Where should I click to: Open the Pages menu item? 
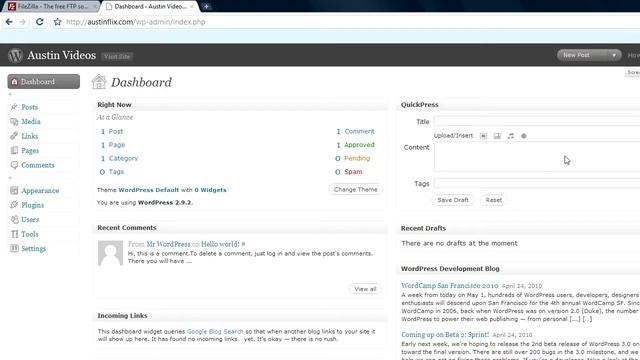click(x=30, y=151)
